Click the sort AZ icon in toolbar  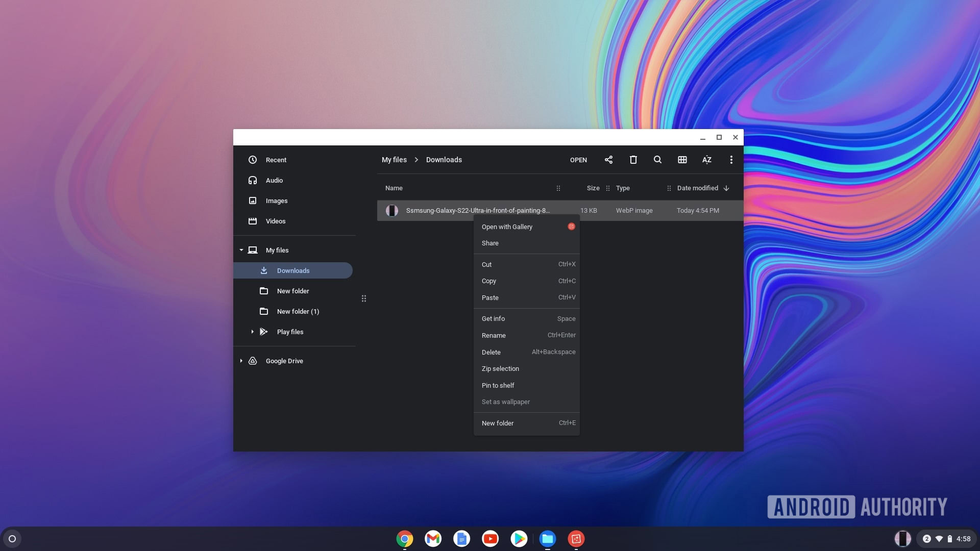click(x=707, y=160)
